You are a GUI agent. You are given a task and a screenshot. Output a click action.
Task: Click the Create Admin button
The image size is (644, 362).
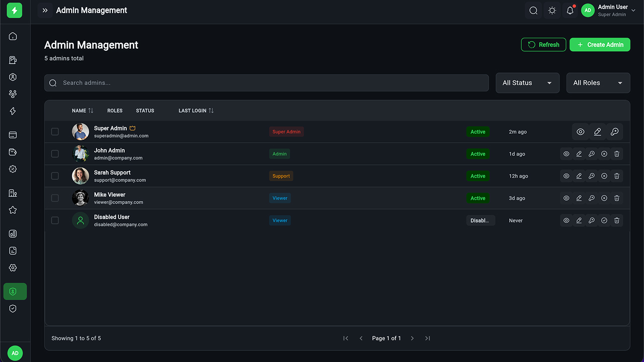coord(600,45)
